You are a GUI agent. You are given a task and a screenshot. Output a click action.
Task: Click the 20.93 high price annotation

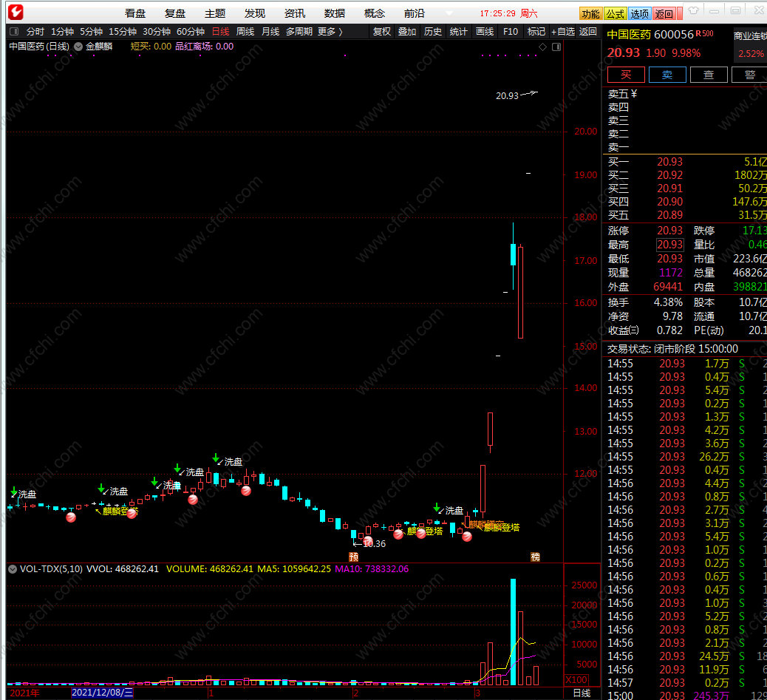(507, 96)
